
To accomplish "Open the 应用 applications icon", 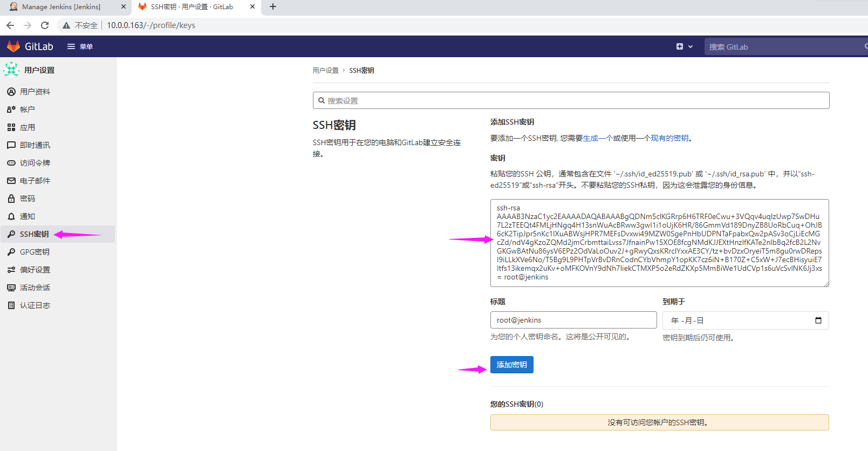I will [11, 127].
